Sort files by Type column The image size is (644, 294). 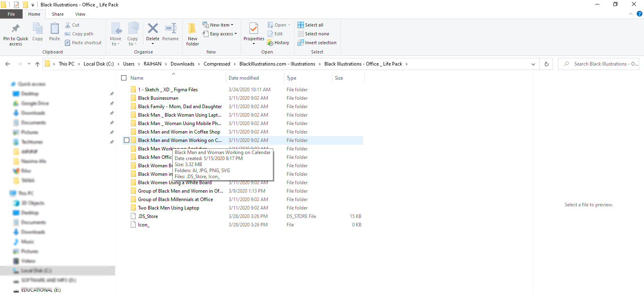coord(308,78)
